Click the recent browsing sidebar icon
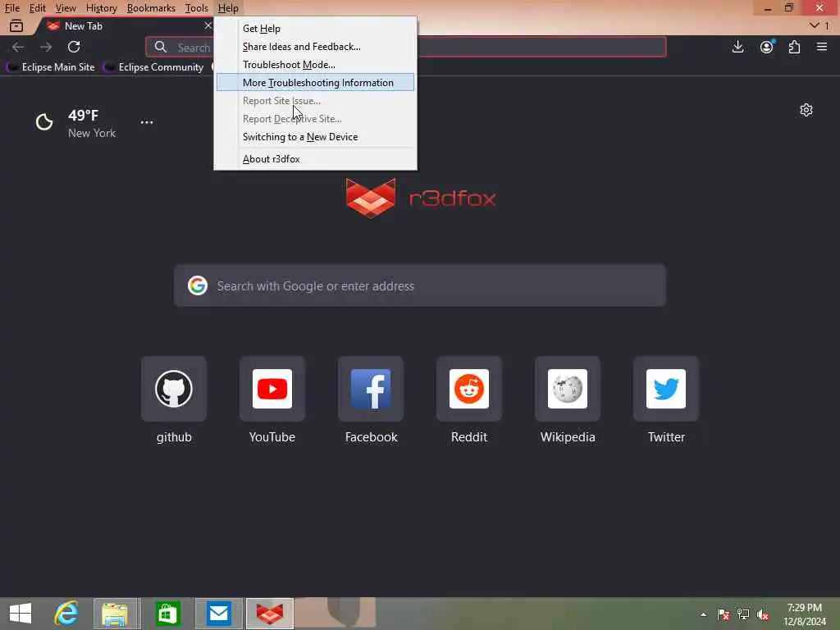 [16, 25]
